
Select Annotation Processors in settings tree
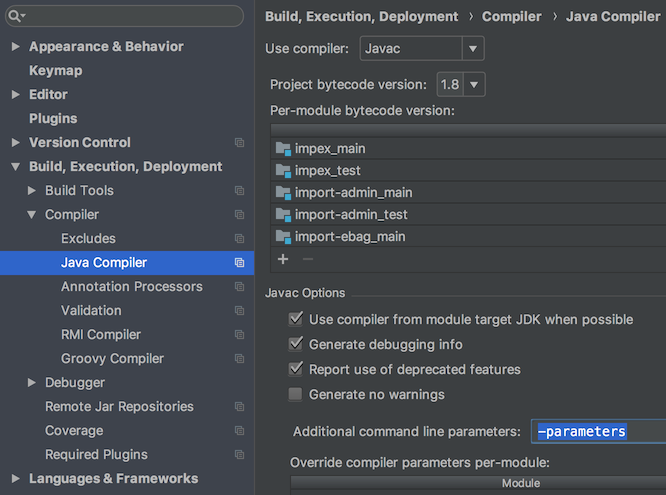[131, 287]
